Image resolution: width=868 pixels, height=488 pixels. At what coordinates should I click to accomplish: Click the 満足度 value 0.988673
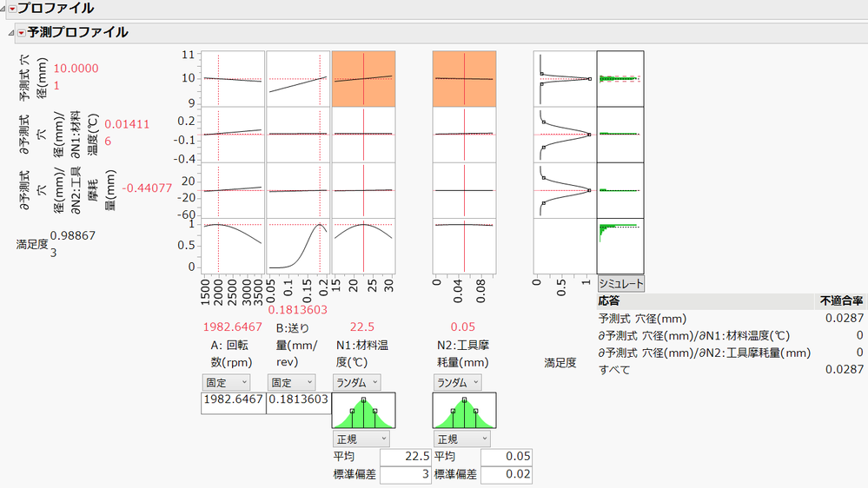point(72,244)
